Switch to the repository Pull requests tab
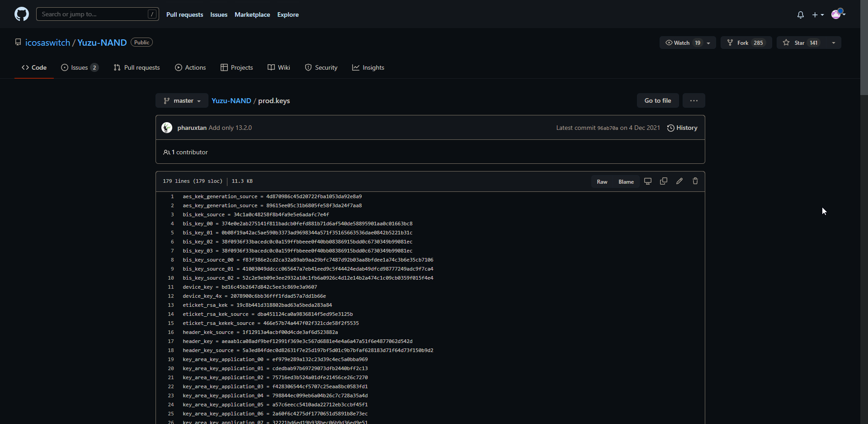This screenshot has height=424, width=868. click(x=137, y=67)
